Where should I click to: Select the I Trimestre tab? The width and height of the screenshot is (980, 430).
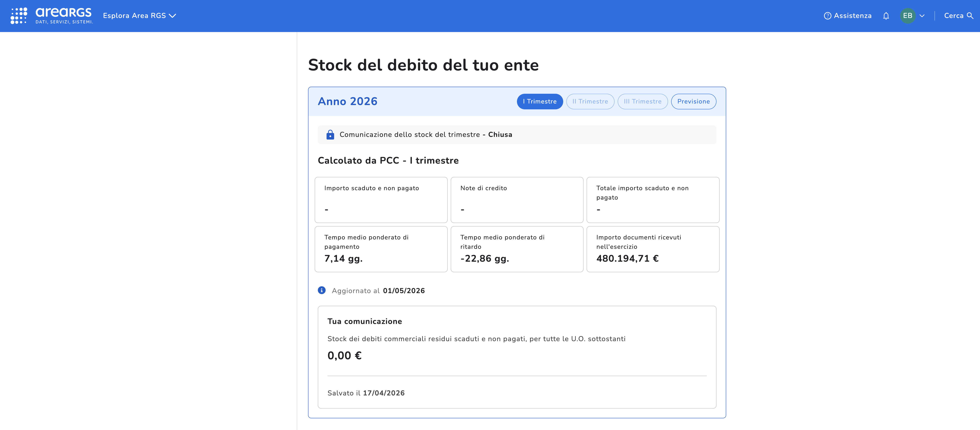click(x=539, y=102)
